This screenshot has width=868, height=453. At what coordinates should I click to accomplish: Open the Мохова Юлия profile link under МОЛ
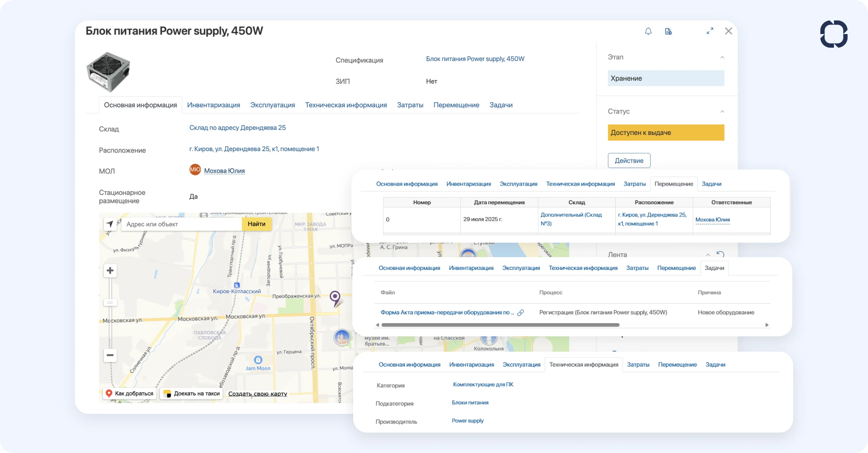[x=224, y=171]
